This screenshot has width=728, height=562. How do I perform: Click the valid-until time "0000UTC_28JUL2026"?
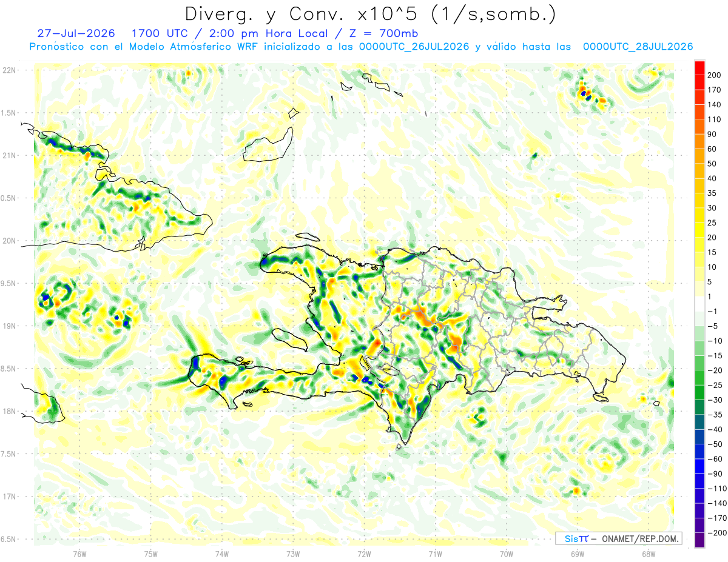coord(638,47)
